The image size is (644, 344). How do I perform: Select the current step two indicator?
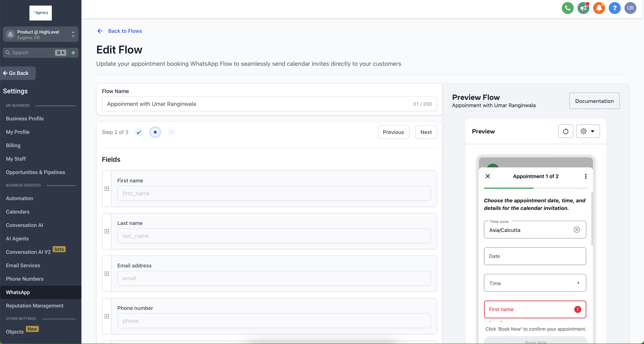[155, 132]
